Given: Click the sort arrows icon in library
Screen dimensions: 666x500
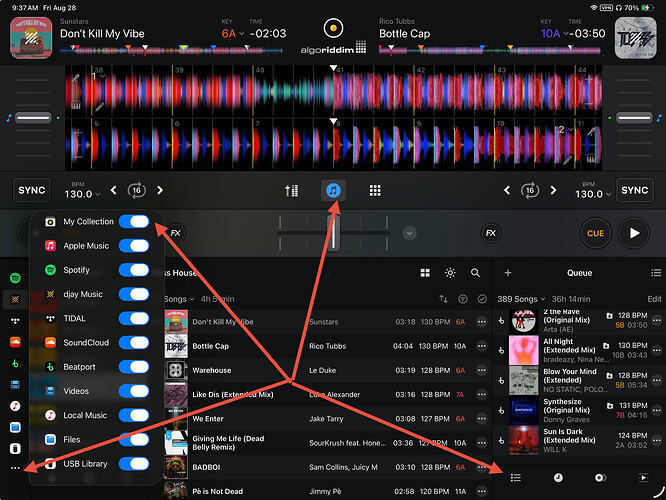Looking at the screenshot, I should pos(443,299).
